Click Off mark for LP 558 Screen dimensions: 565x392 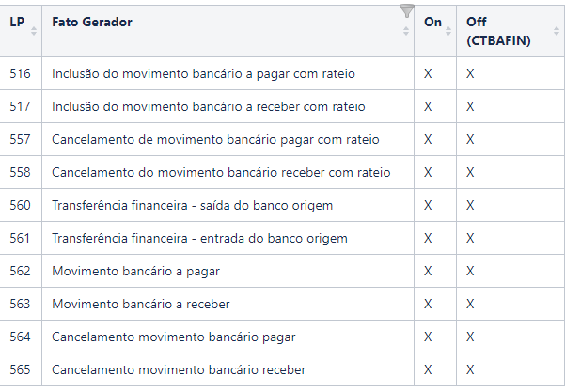pos(470,172)
